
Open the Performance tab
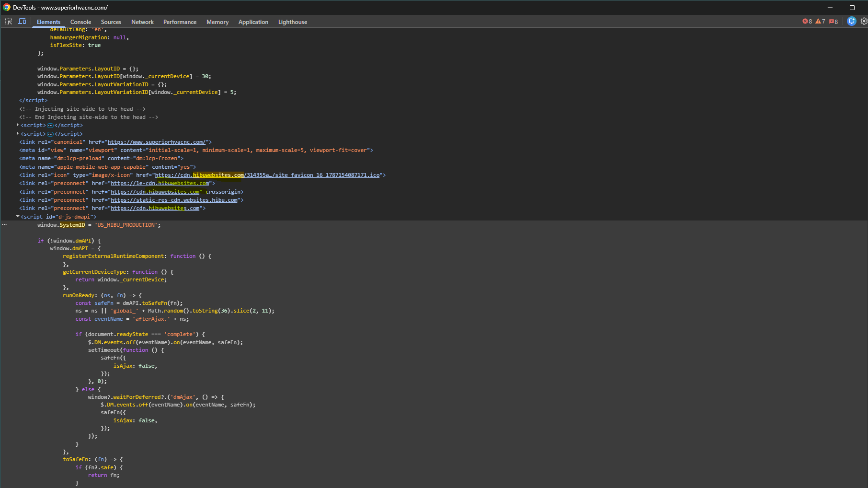click(180, 22)
